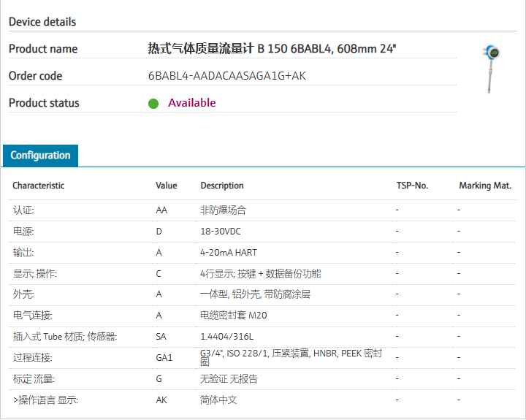Viewport: 526px width, 420px height.
Task: Click the TSP-No. column header
Action: coord(412,186)
